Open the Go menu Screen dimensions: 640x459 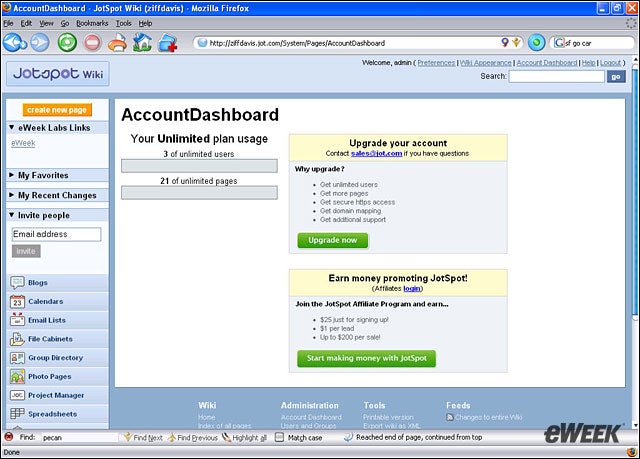64,23
